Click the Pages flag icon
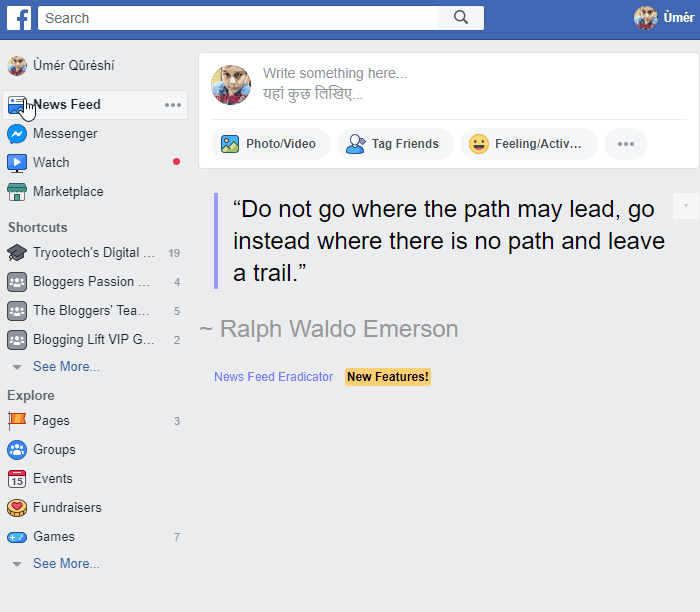Viewport: 700px width, 612px height. [x=17, y=421]
